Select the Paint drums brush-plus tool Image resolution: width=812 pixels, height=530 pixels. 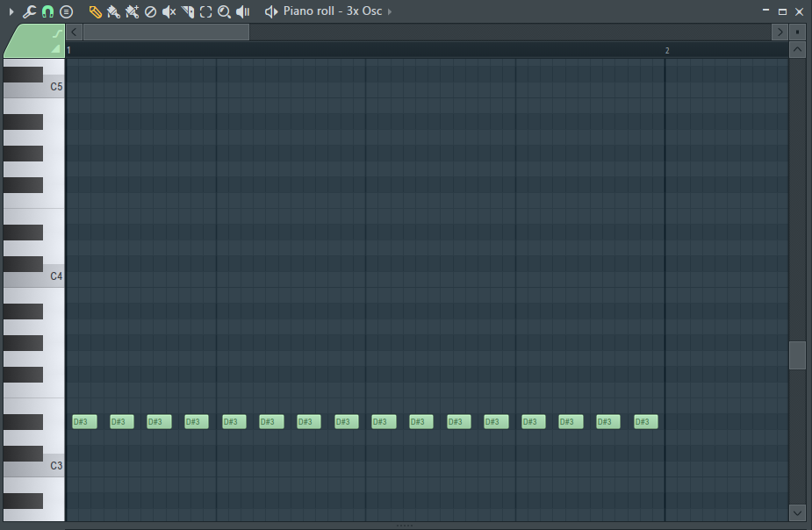(132, 11)
